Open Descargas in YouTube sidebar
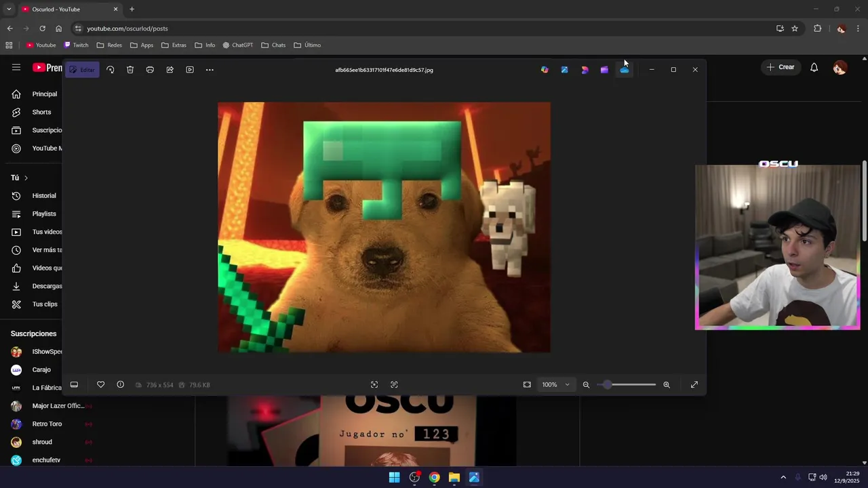This screenshot has height=488, width=868. pyautogui.click(x=35, y=286)
